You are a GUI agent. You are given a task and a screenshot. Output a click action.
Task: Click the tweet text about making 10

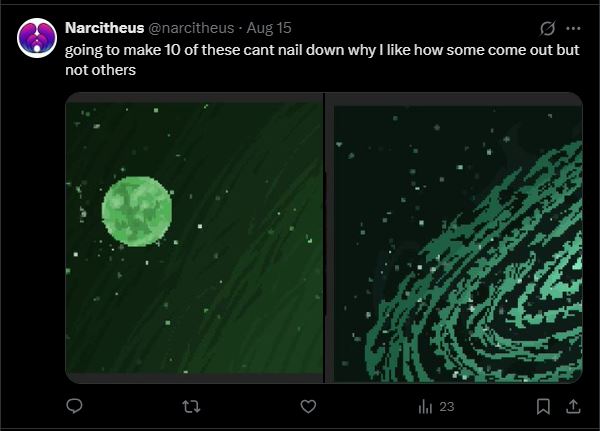322,60
